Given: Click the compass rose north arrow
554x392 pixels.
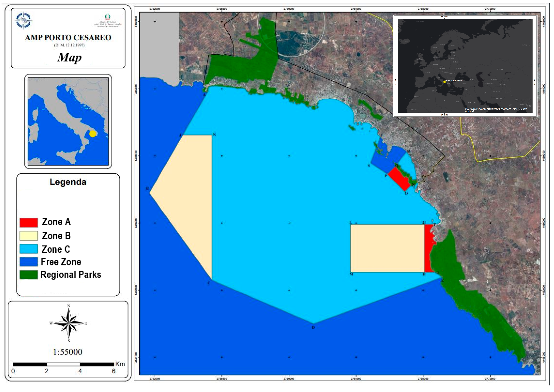Looking at the screenshot, I should (69, 323).
